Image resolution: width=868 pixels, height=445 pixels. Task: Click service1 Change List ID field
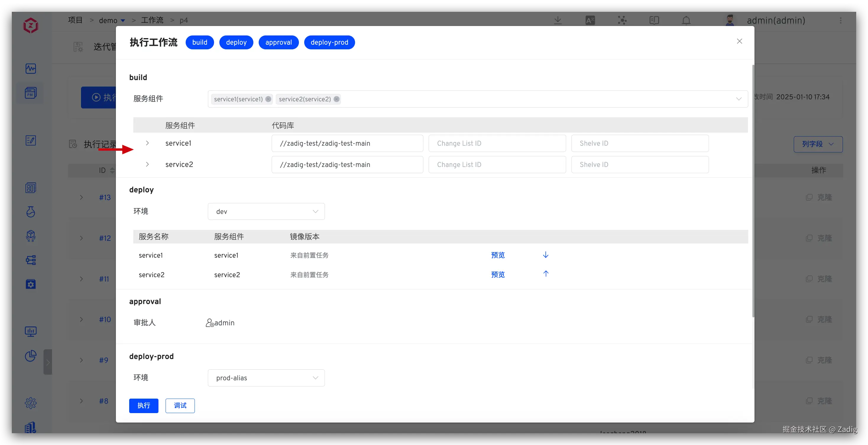click(x=497, y=144)
